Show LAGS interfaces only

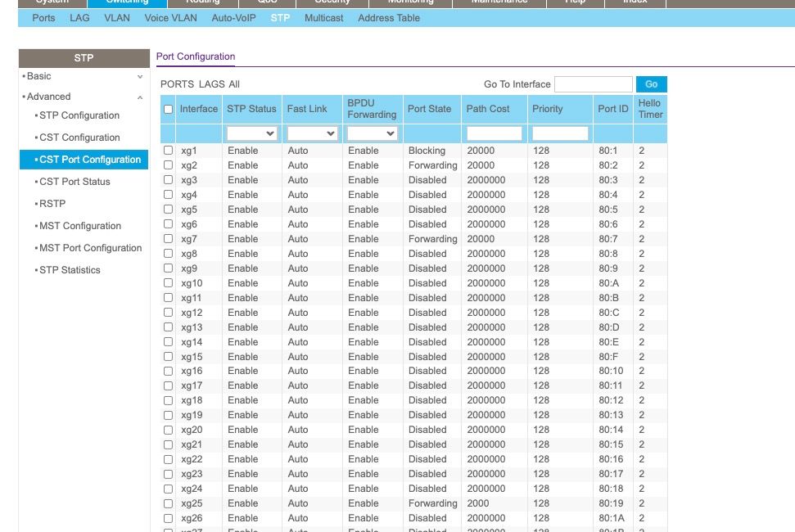212,84
